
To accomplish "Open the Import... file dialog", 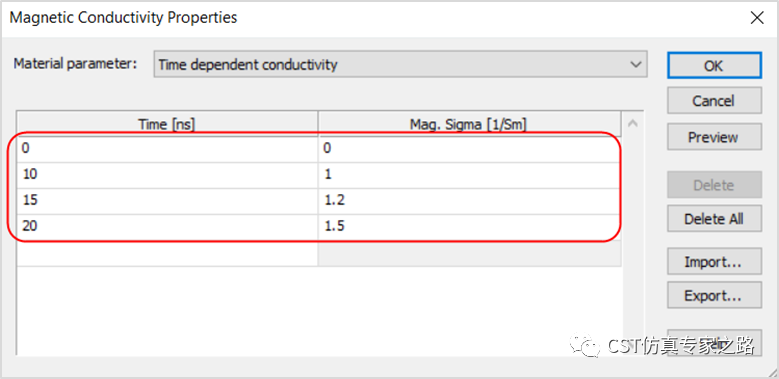I will tap(714, 261).
